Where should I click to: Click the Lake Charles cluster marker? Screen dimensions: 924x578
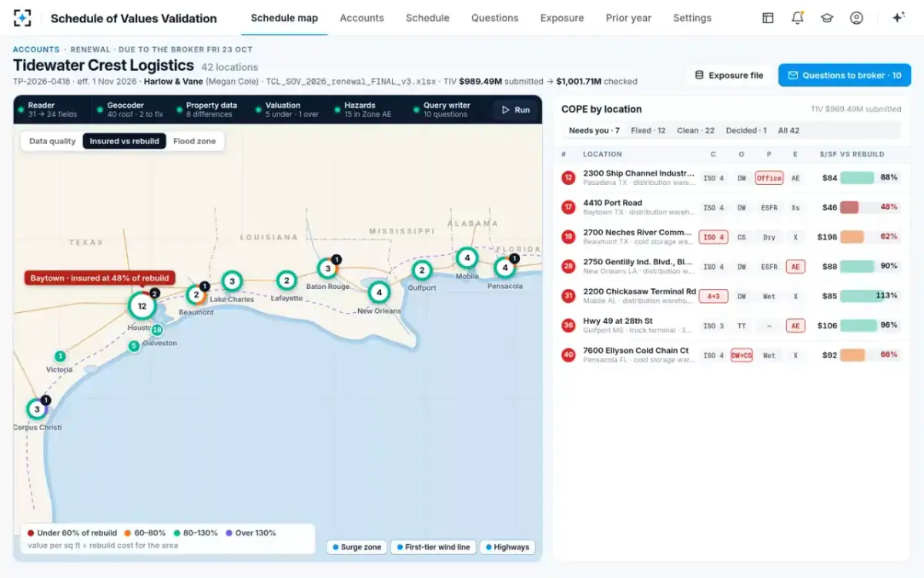(x=232, y=281)
